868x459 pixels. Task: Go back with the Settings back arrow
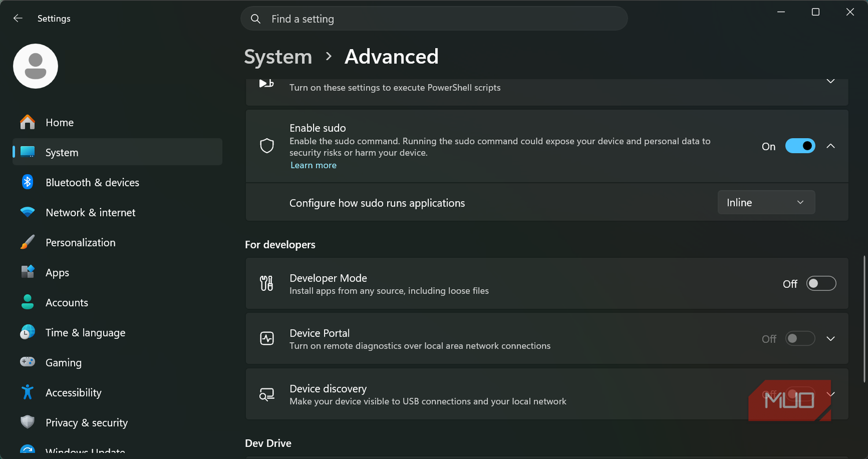(x=18, y=18)
